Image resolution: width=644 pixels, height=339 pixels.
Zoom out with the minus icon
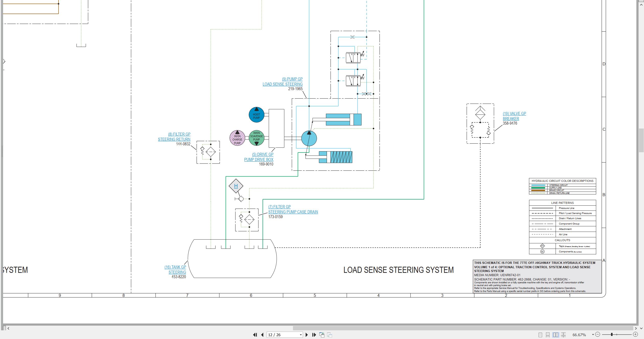[x=597, y=334]
